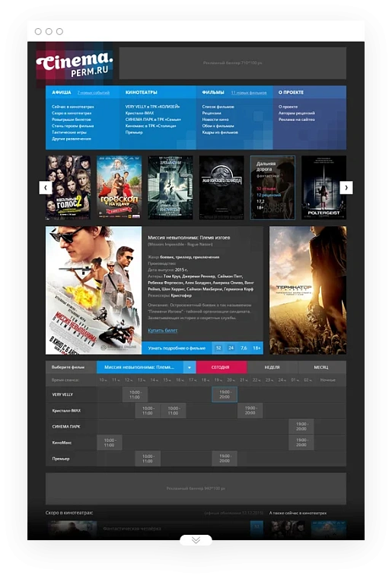Click the Mission Impossible large poster
Viewport: 392px width, 579px height.
coord(94,290)
